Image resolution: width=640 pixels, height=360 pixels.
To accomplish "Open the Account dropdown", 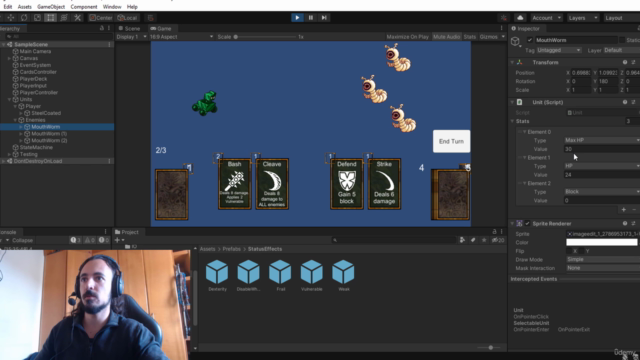I will [x=546, y=18].
